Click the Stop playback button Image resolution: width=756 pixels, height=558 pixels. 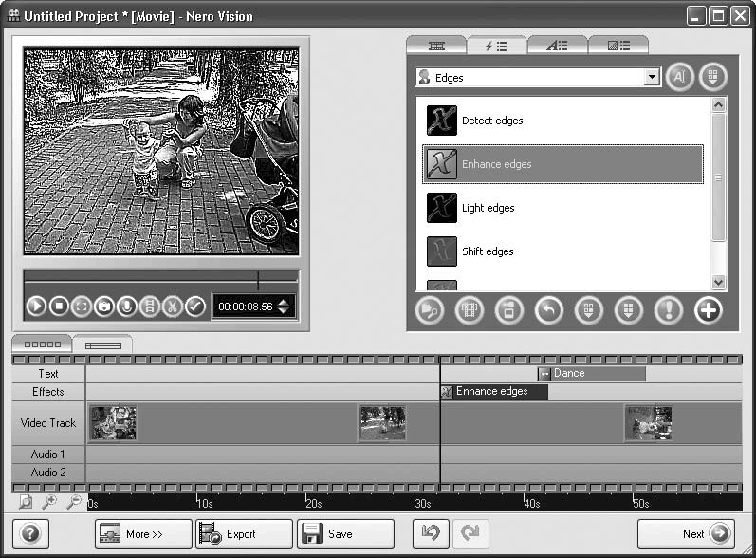click(59, 307)
